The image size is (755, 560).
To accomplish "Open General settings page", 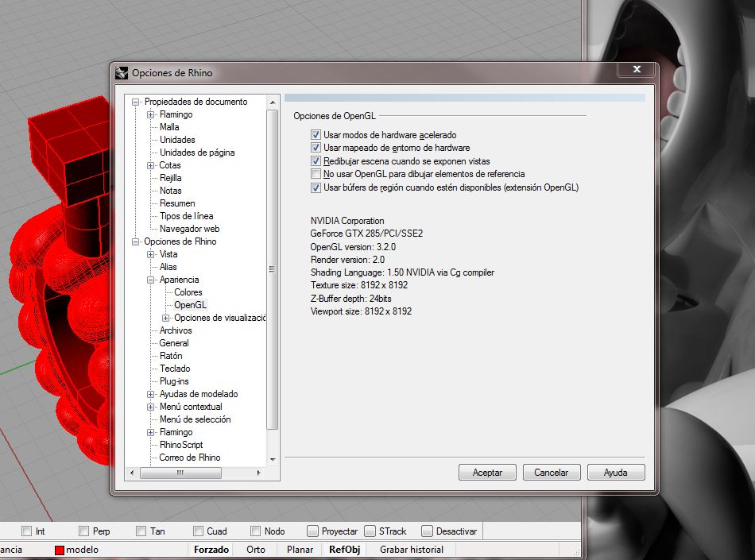I will 174,343.
